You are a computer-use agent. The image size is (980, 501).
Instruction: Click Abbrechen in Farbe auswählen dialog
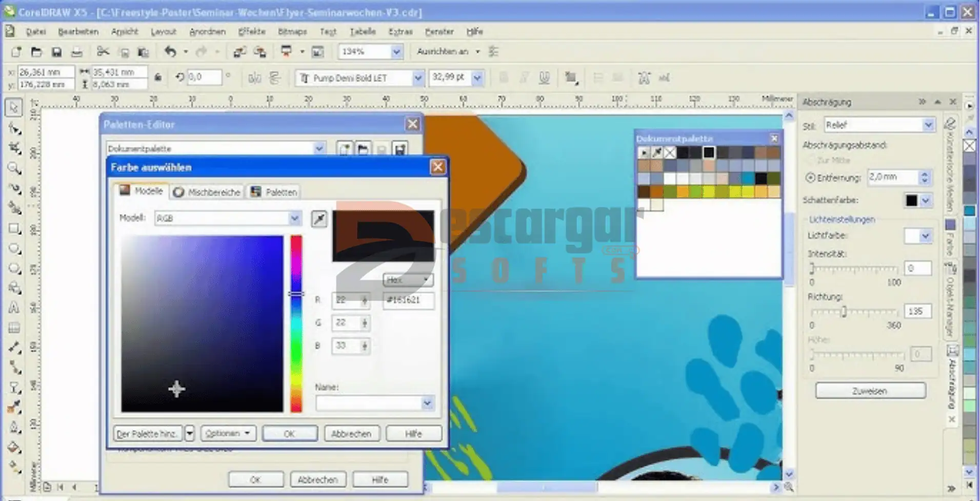pyautogui.click(x=351, y=434)
